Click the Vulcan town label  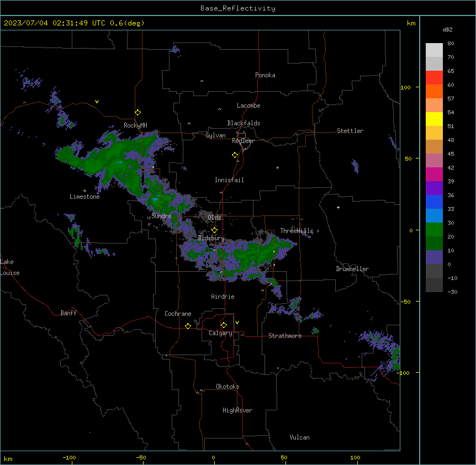click(x=300, y=437)
